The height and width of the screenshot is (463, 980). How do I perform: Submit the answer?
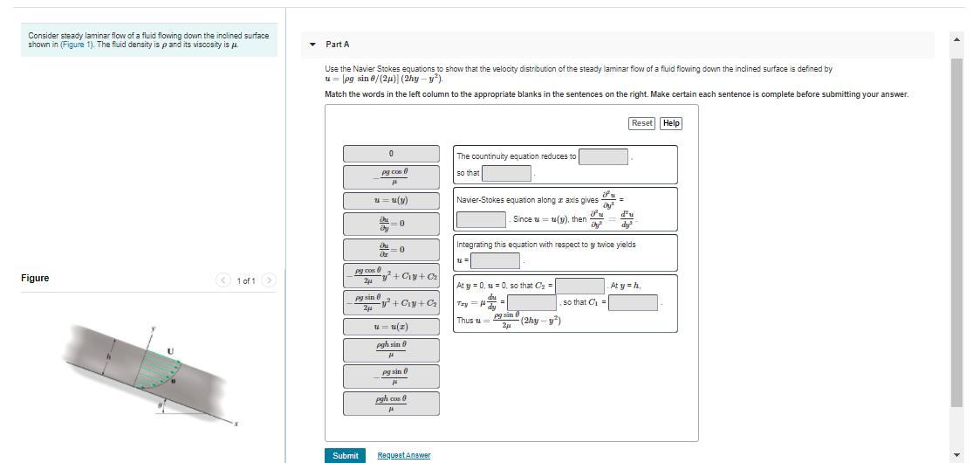[x=345, y=455]
